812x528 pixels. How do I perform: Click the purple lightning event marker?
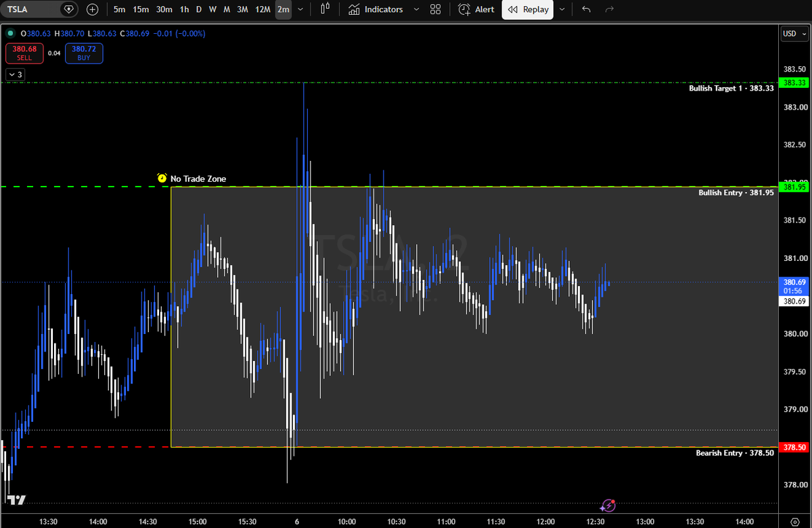(608, 505)
